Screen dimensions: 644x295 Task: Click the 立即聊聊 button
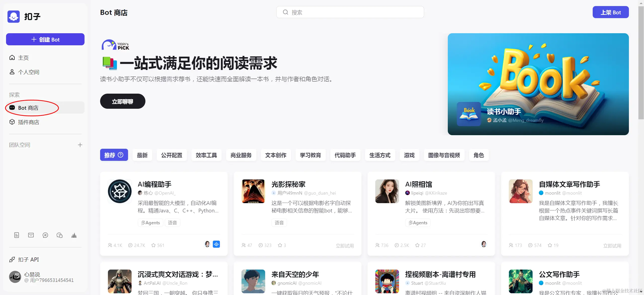123,101
